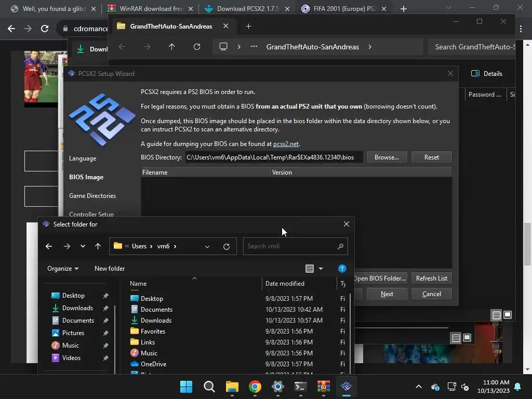The height and width of the screenshot is (399, 532).
Task: Select Language step in wizard sidebar
Action: click(x=83, y=158)
